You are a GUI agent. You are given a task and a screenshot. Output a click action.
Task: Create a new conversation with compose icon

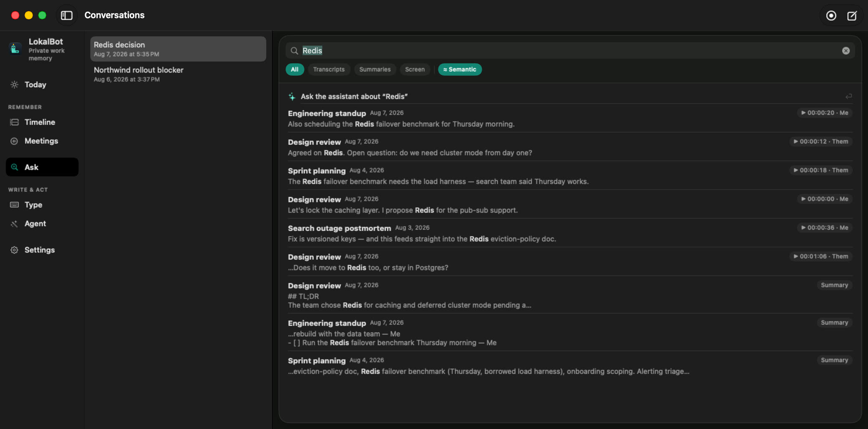coord(852,15)
